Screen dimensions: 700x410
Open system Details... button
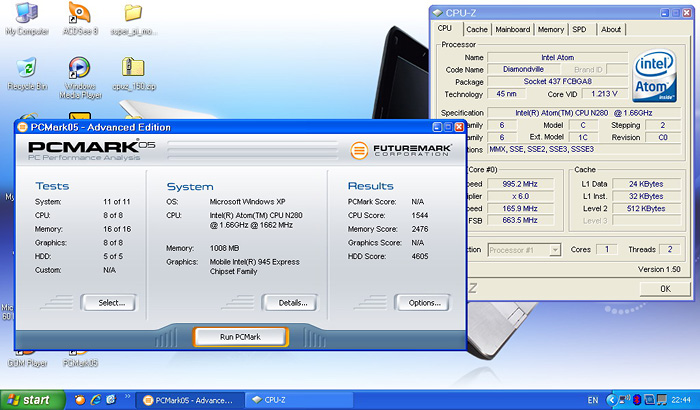290,303
